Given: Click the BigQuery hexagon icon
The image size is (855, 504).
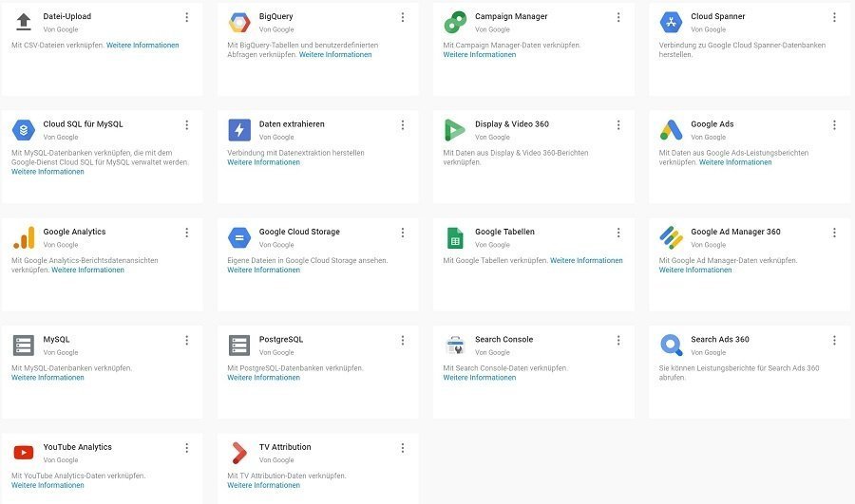Looking at the screenshot, I should [x=239, y=23].
